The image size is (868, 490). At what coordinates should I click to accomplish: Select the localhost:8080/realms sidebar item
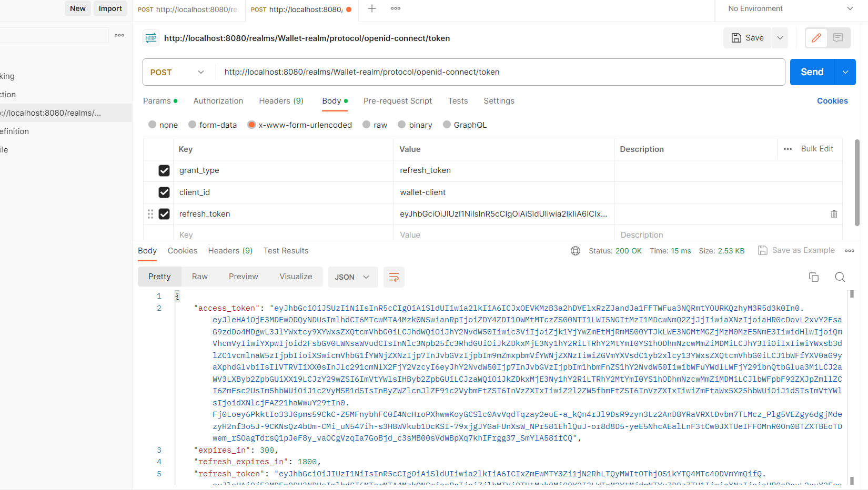pyautogui.click(x=66, y=113)
